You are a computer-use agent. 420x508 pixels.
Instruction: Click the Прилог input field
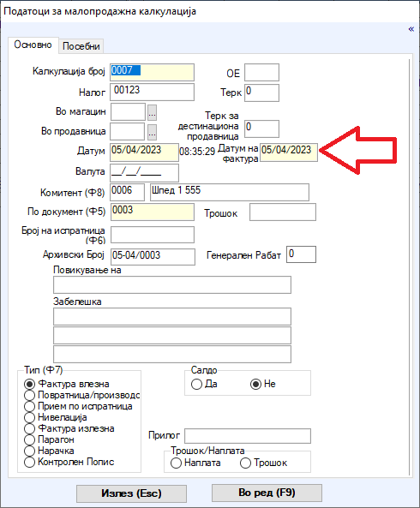[x=248, y=436]
